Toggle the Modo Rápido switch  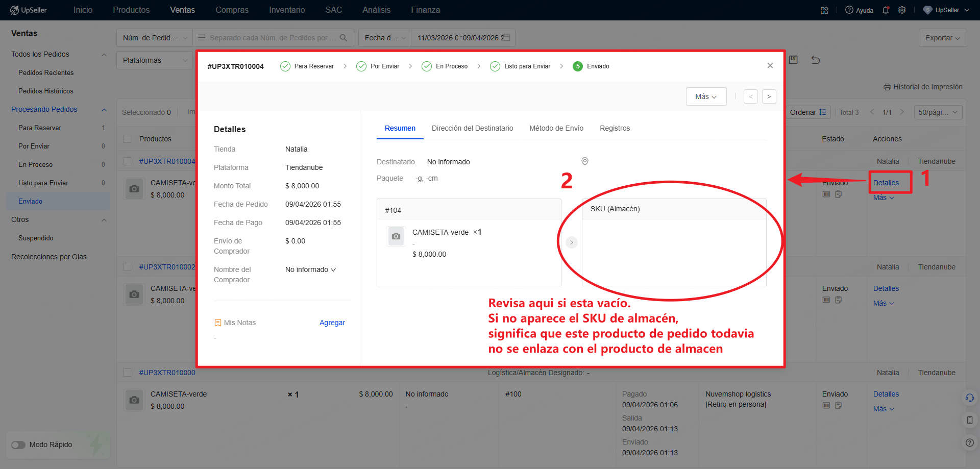(18, 445)
